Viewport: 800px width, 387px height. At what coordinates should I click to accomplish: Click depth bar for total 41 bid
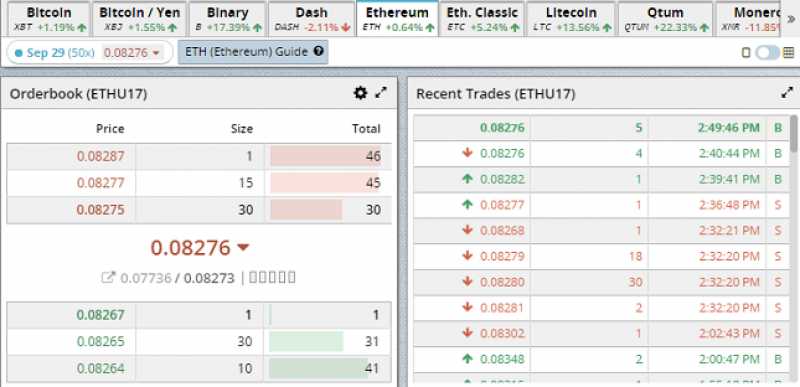coord(318,368)
